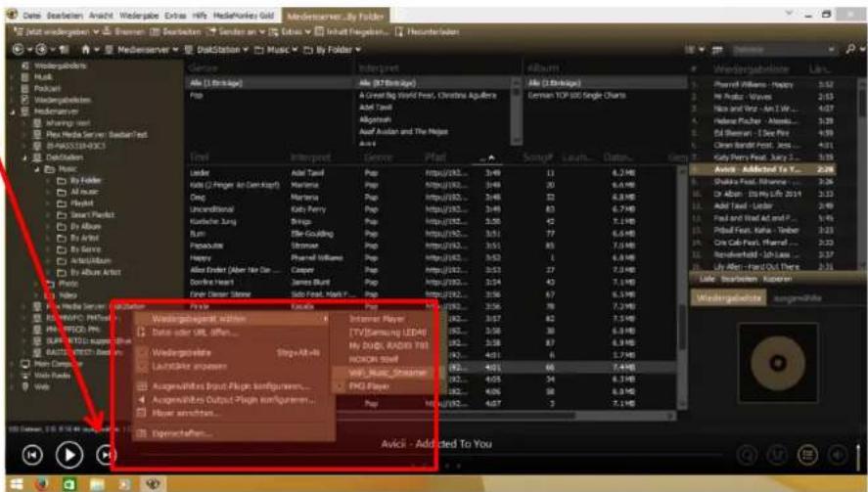
Task: Click the Jetzt wiedergeben toolbar button
Action: (56, 32)
